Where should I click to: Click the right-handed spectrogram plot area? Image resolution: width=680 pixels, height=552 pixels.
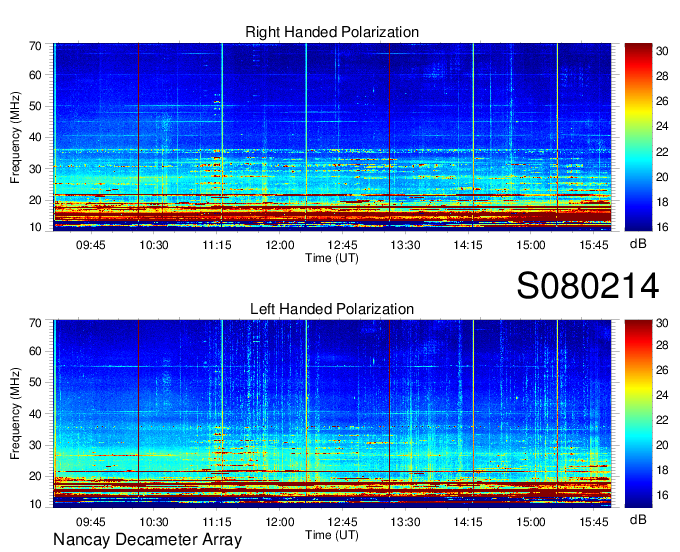[x=332, y=135]
